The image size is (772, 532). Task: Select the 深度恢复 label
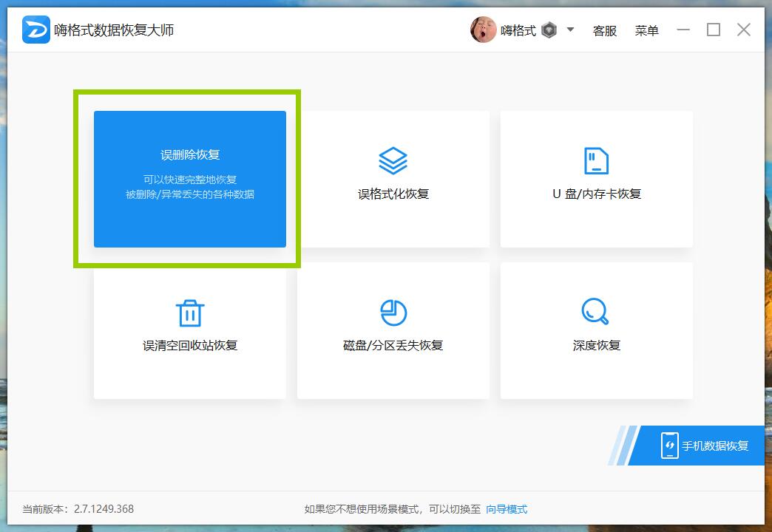(x=596, y=346)
